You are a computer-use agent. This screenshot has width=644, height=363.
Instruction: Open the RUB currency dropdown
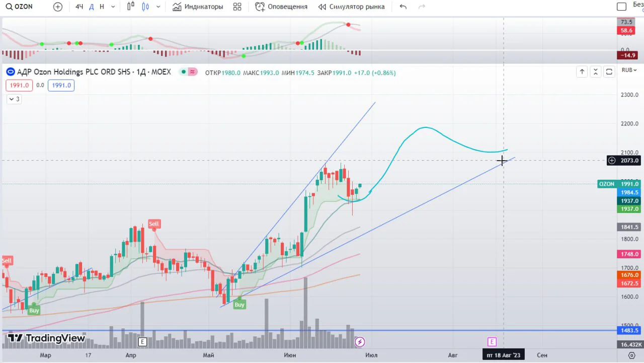click(629, 70)
